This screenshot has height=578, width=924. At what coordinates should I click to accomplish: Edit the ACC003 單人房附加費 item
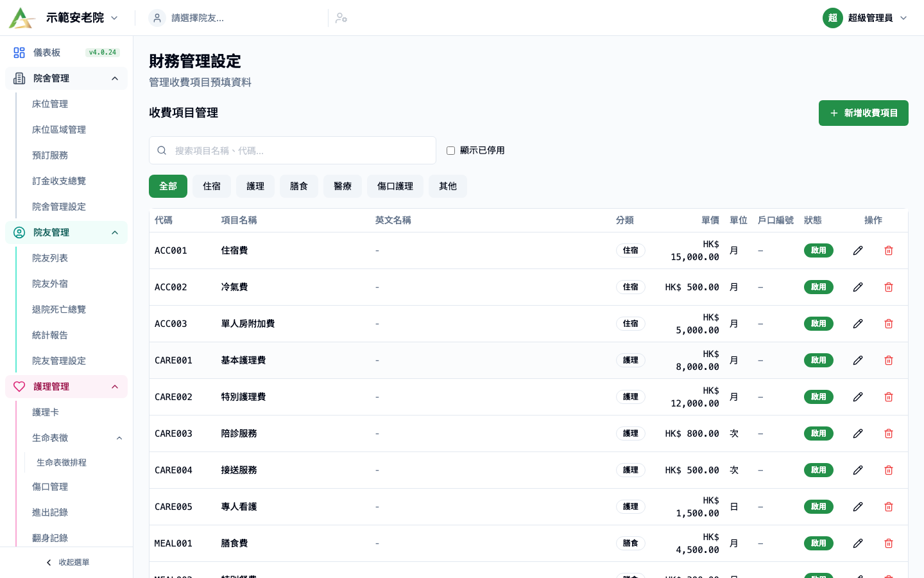(x=858, y=324)
